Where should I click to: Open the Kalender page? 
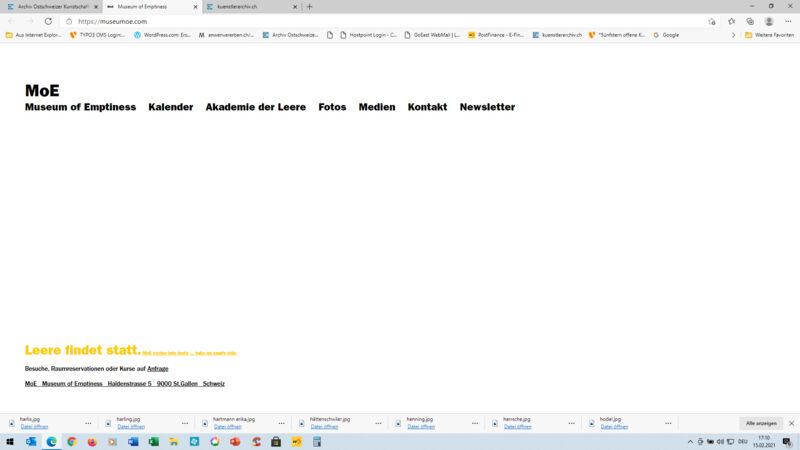pos(171,107)
